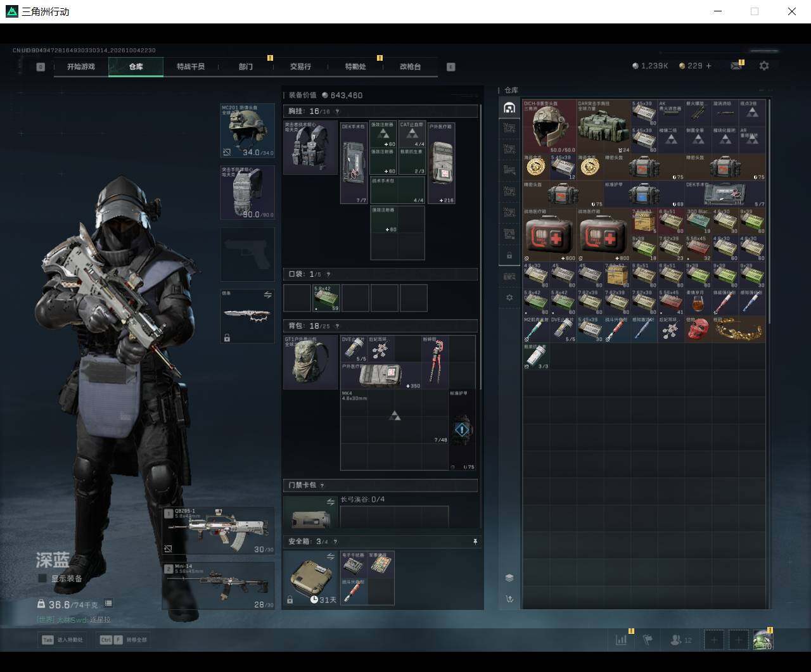This screenshot has height=672, width=811.
Task: Click the Ctrl F 转移全部 button
Action: [x=124, y=640]
